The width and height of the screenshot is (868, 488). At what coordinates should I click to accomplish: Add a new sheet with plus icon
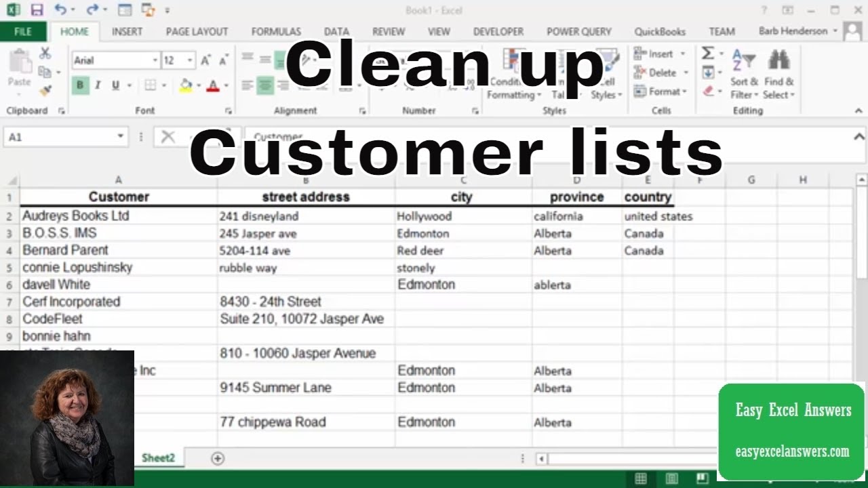(217, 458)
